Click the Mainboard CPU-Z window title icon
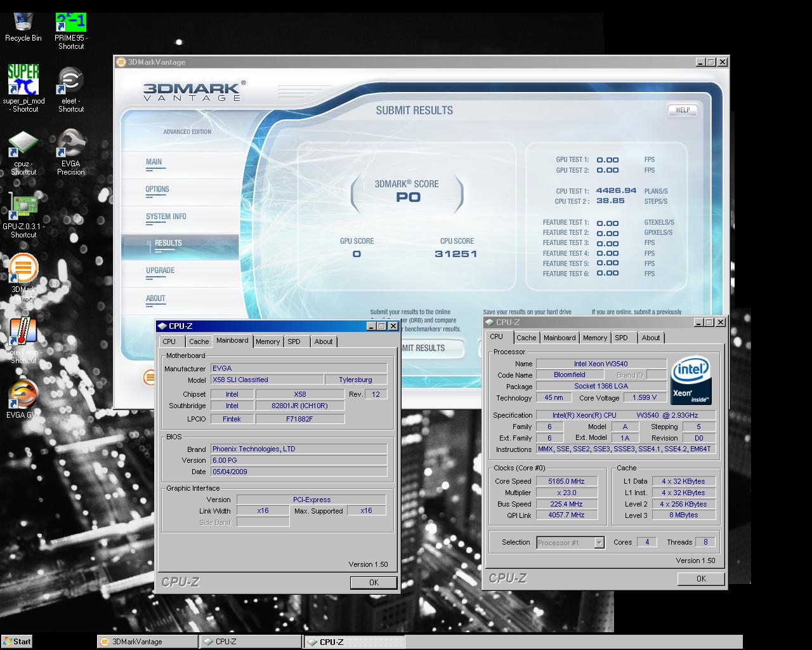The height and width of the screenshot is (650, 812). [162, 326]
